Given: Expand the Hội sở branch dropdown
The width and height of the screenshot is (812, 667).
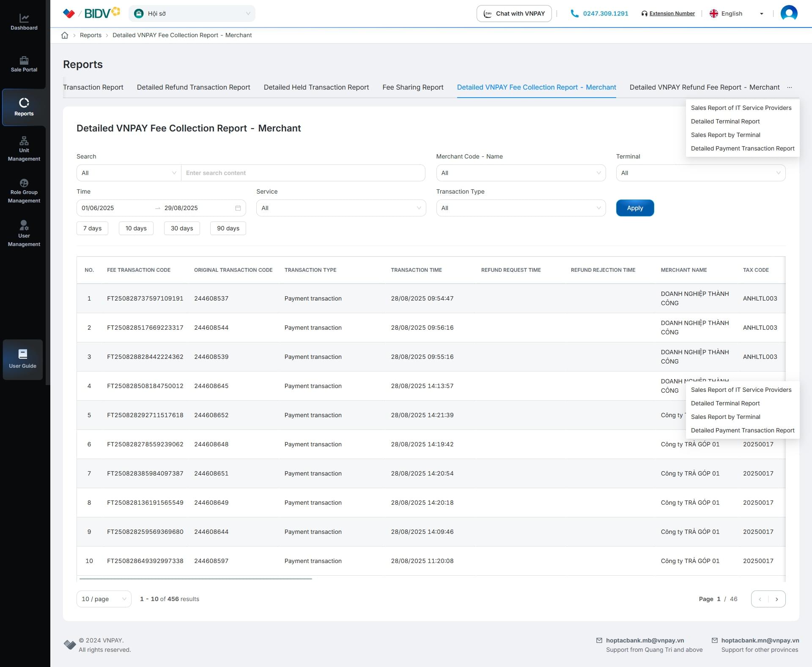Looking at the screenshot, I should point(192,14).
